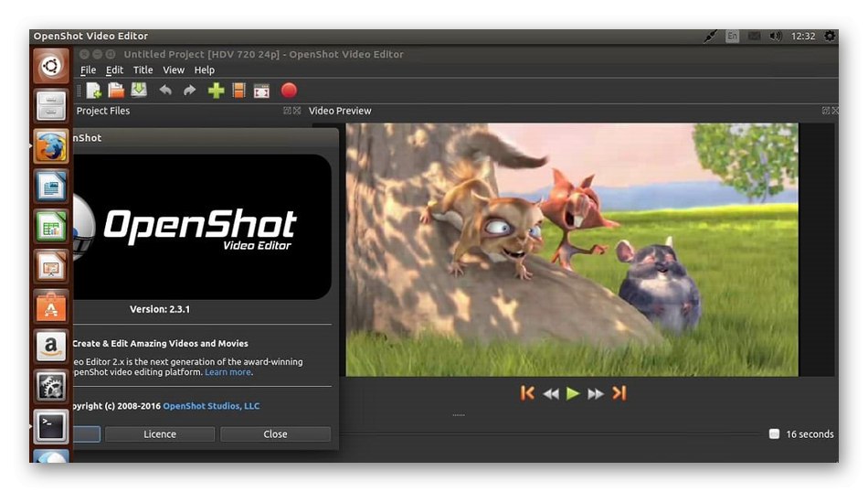Open the En keyboard layout indicator
Screen dimensions: 868x492
pos(733,36)
